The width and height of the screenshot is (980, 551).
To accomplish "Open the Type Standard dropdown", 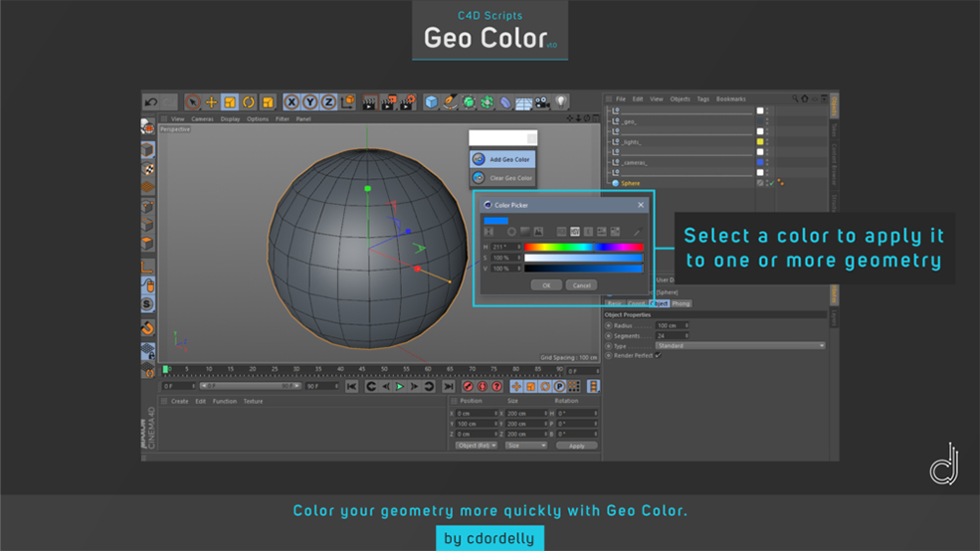I will [740, 345].
